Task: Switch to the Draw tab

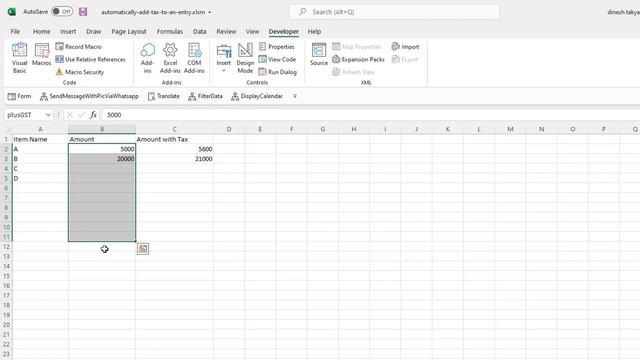Action: coord(93,31)
